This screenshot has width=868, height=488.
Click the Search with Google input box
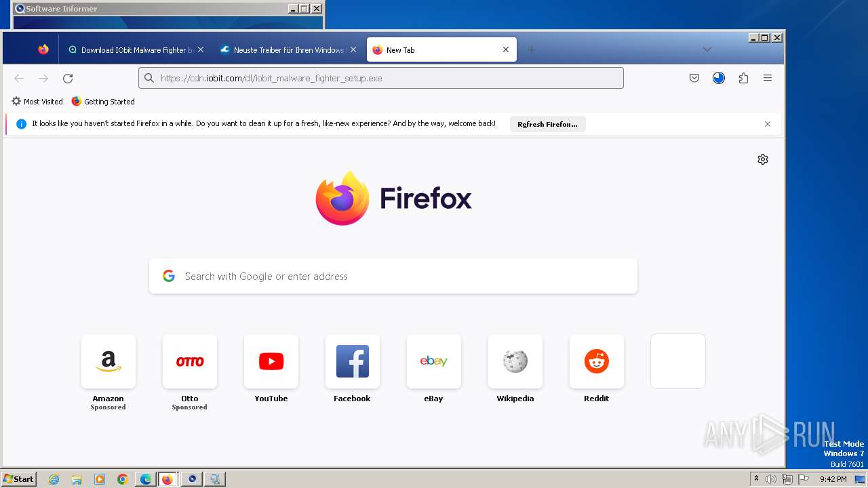393,276
